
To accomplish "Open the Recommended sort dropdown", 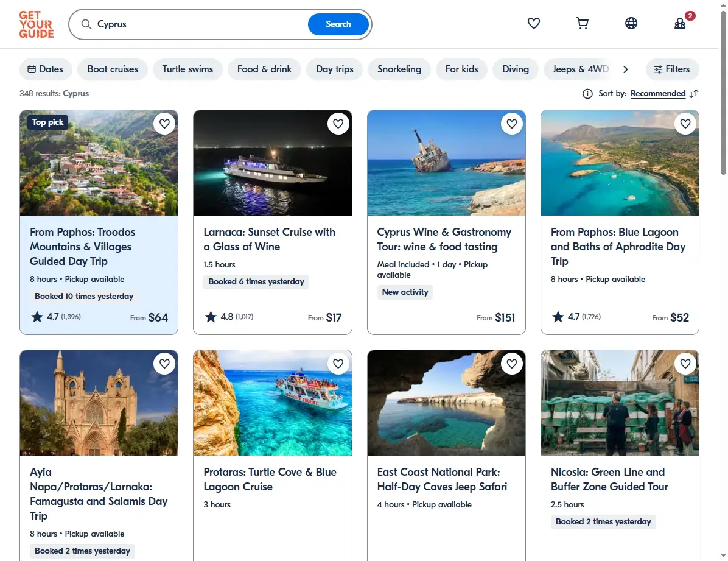I will [658, 93].
